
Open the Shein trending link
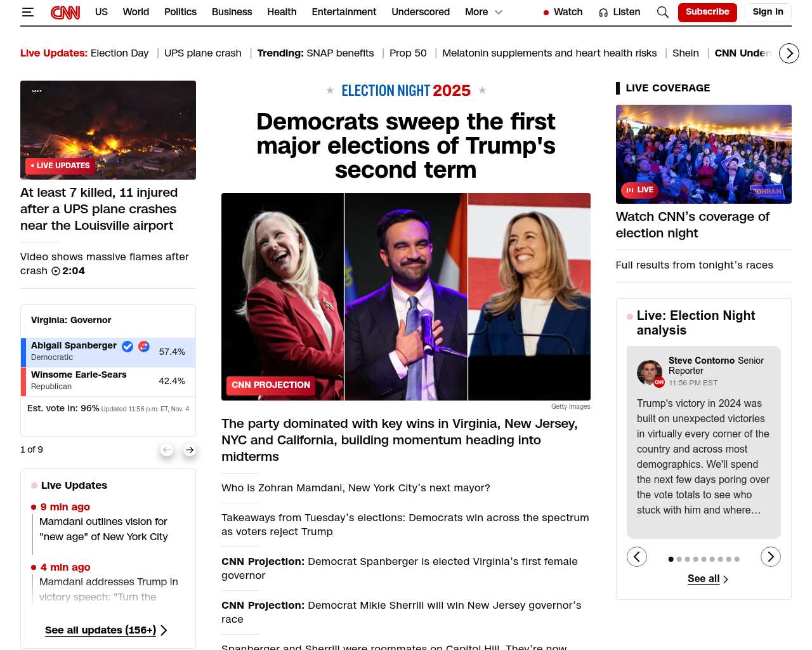click(x=686, y=53)
